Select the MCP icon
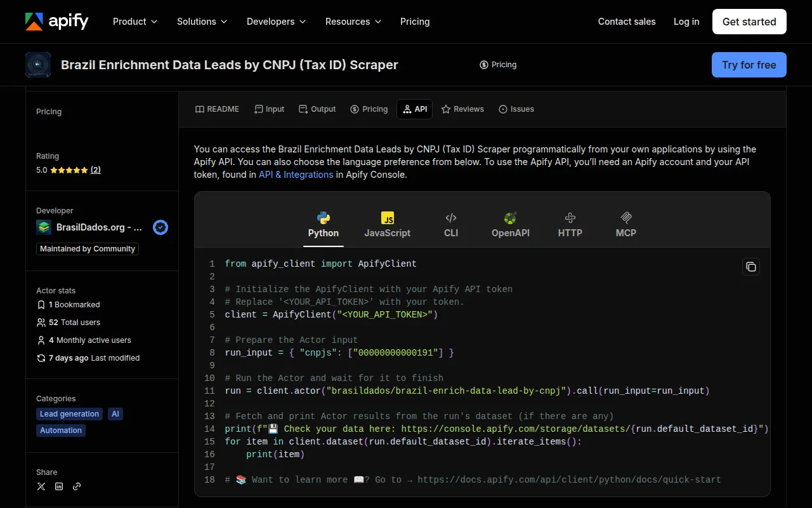Screen dimensions: 812x508 tap(626, 218)
